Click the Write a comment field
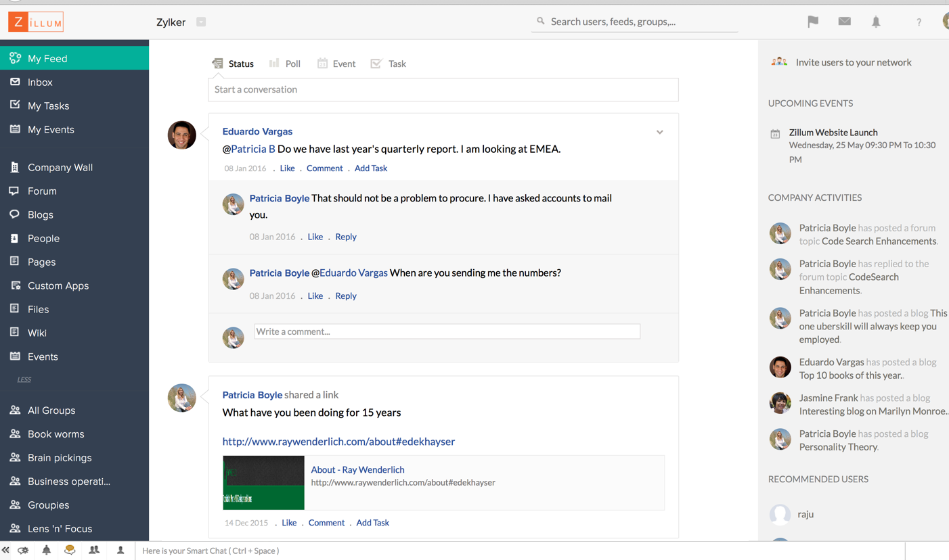The width and height of the screenshot is (949, 560). click(x=447, y=331)
